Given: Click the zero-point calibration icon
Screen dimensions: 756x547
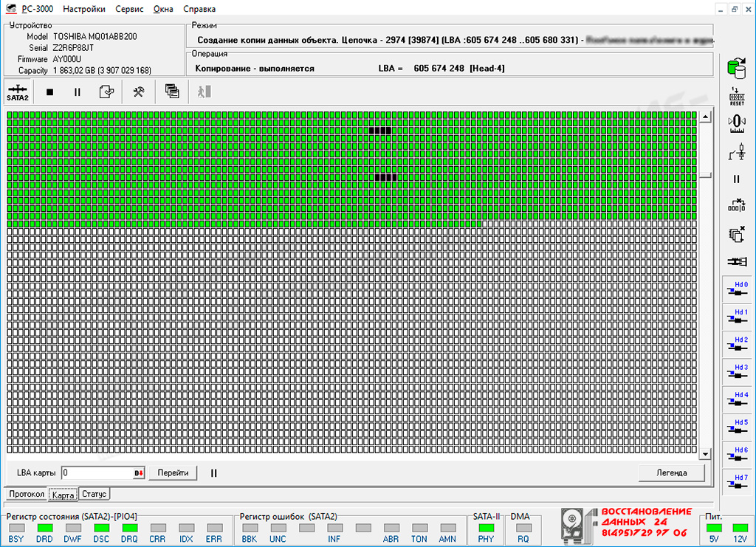Looking at the screenshot, I should click(737, 123).
